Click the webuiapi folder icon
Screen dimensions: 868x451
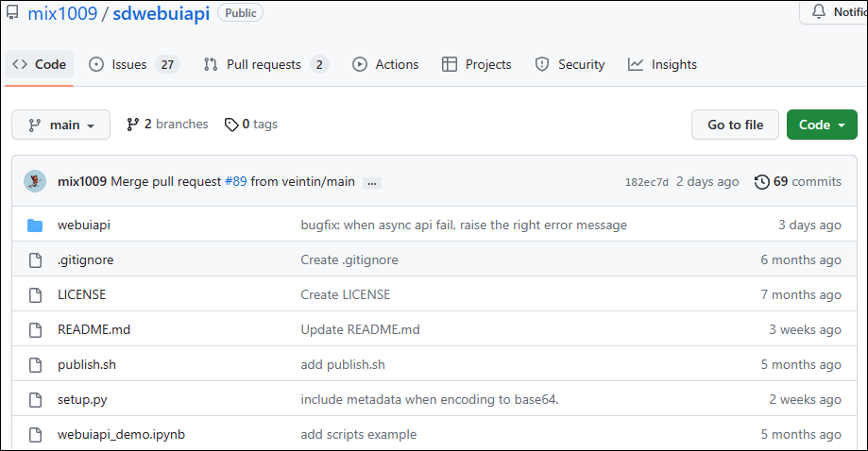(35, 225)
